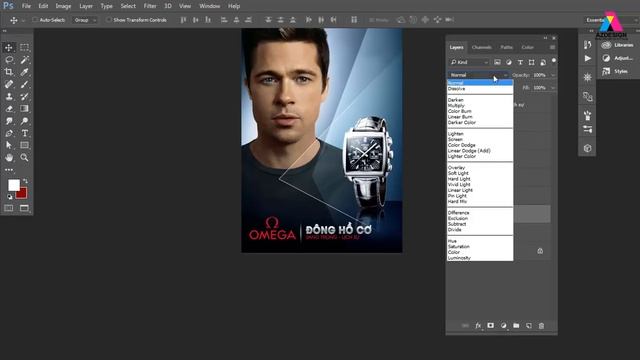The image size is (640, 360).
Task: Select the Brush tool
Action: tap(24, 84)
